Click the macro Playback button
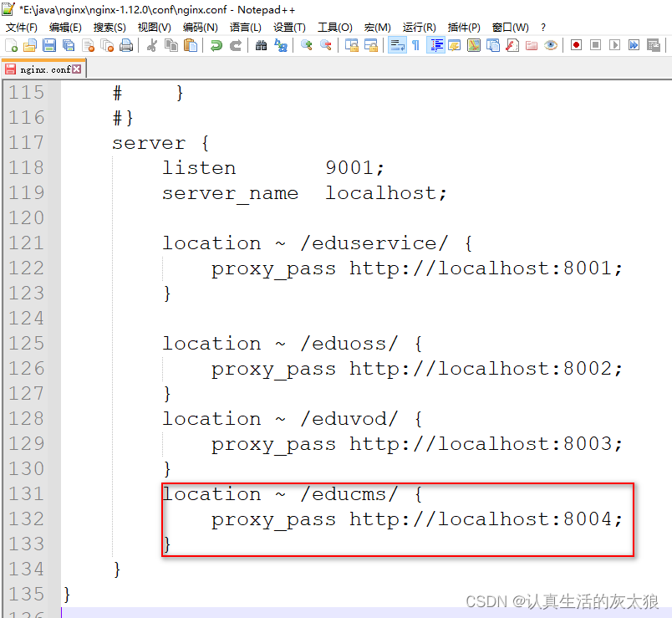The image size is (672, 618). click(x=615, y=45)
